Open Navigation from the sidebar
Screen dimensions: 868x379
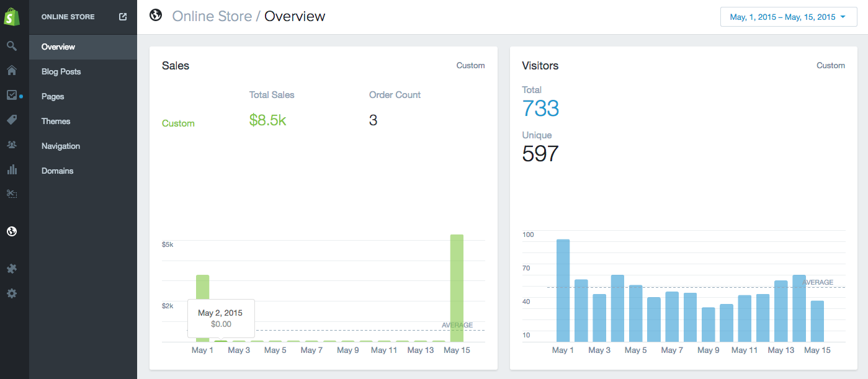(60, 146)
